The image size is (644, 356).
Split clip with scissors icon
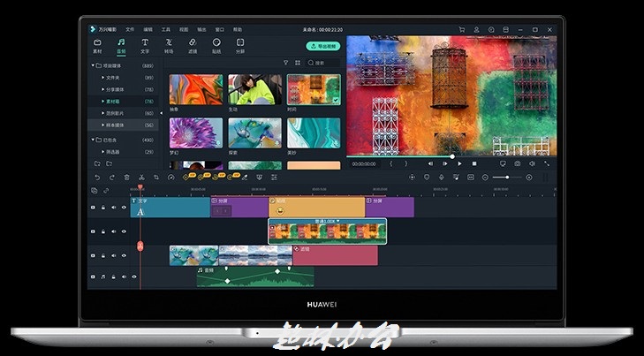click(141, 178)
